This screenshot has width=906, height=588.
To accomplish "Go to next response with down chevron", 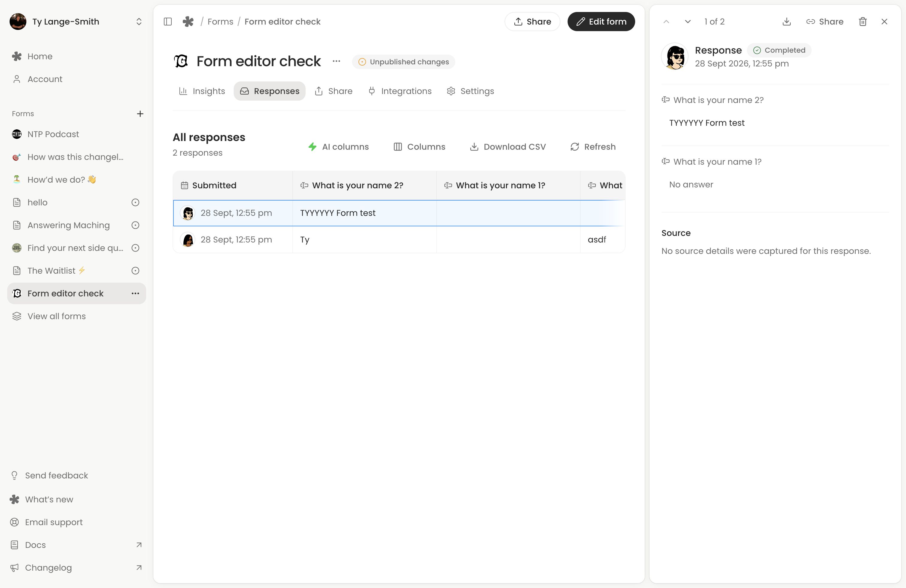I will tap(688, 22).
